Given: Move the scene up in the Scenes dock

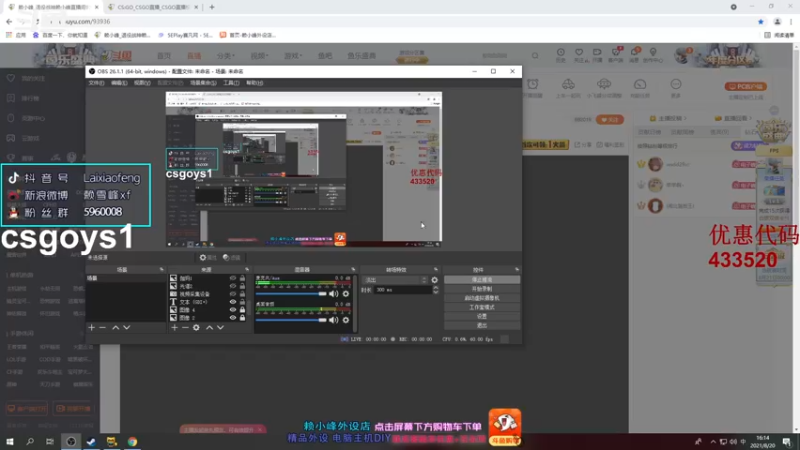Looking at the screenshot, I should pos(116,328).
